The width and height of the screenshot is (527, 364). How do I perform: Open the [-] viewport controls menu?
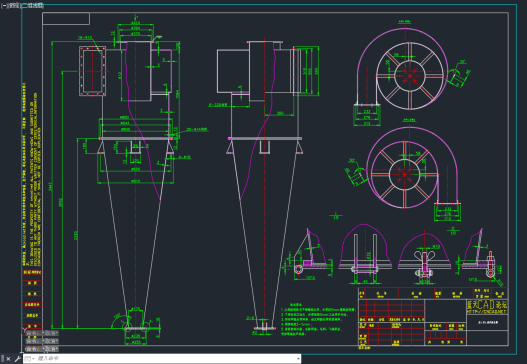click(x=4, y=6)
